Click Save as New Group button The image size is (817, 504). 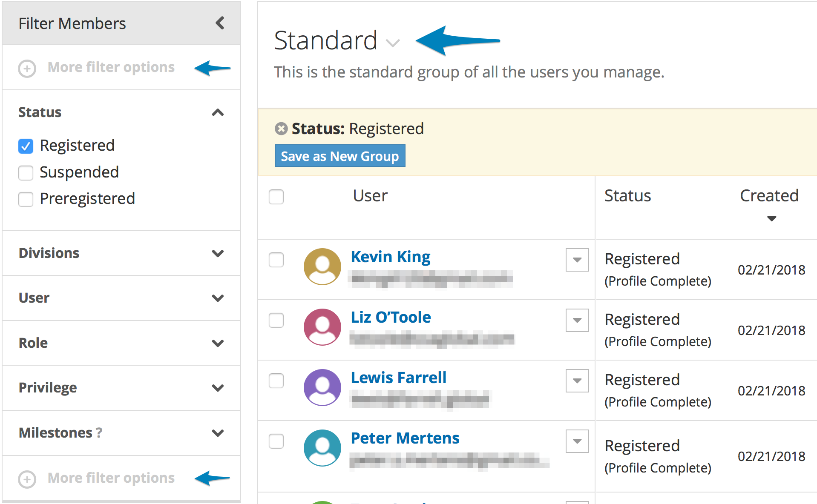(340, 156)
